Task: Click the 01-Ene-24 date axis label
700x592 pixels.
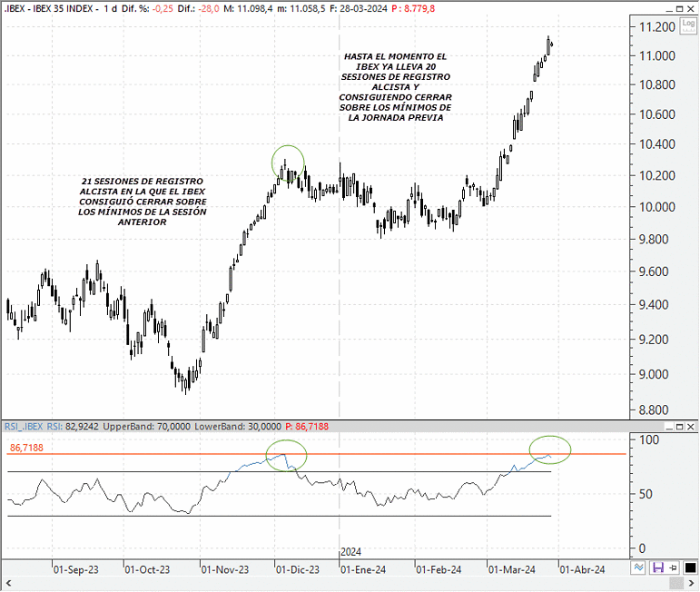Action: point(363,569)
